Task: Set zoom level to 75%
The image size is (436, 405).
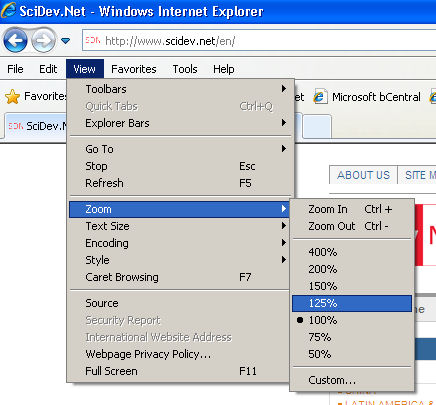Action: [x=352, y=337]
